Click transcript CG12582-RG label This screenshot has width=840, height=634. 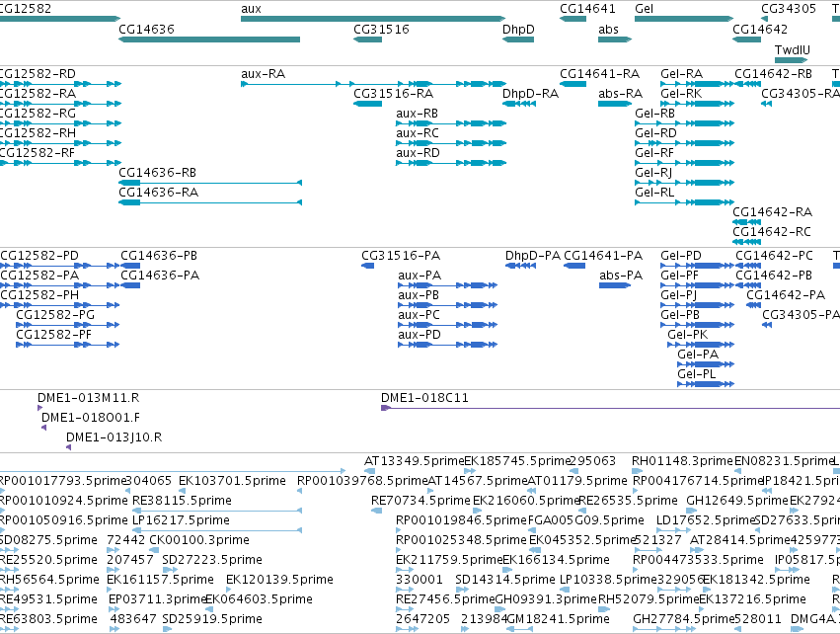click(x=38, y=114)
